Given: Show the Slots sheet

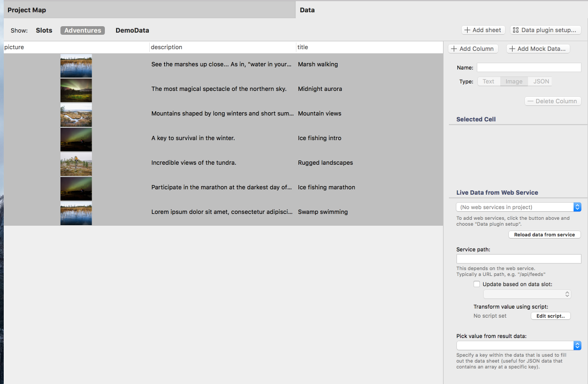Looking at the screenshot, I should (44, 30).
